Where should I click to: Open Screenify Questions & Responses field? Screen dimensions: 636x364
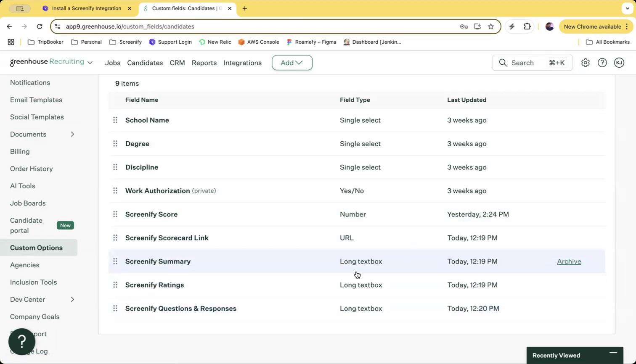point(181,309)
